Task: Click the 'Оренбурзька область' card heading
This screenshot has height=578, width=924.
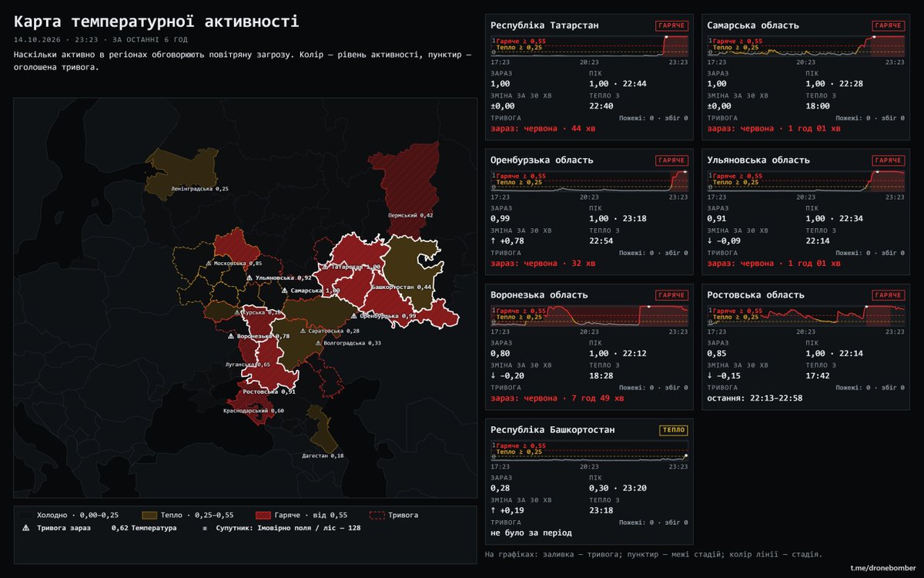Action: coord(542,160)
